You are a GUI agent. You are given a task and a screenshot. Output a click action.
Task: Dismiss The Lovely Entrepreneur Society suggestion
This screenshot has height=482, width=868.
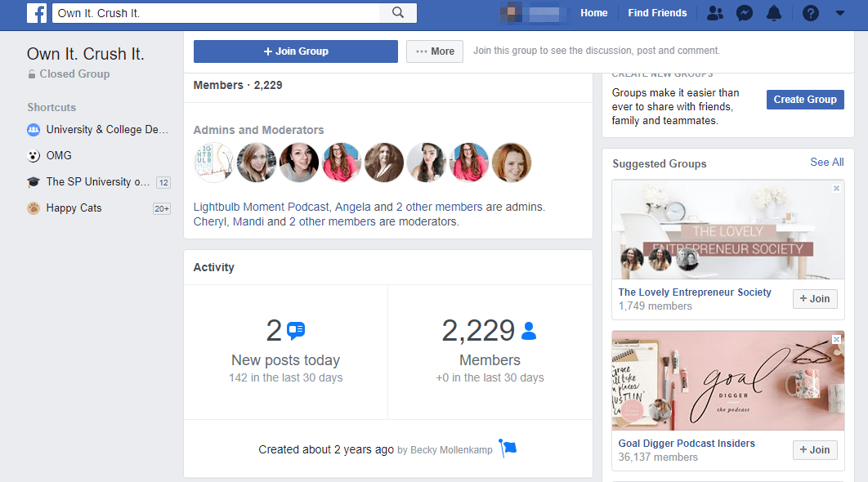point(836,188)
